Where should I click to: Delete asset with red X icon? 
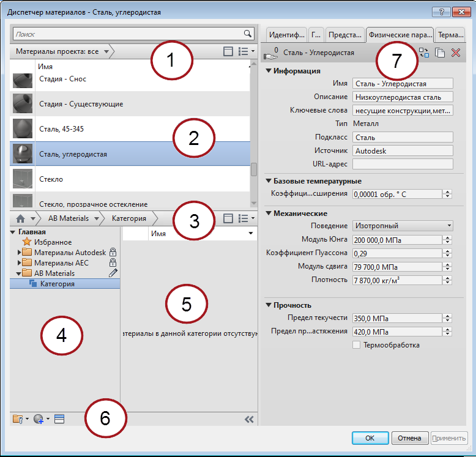click(456, 53)
